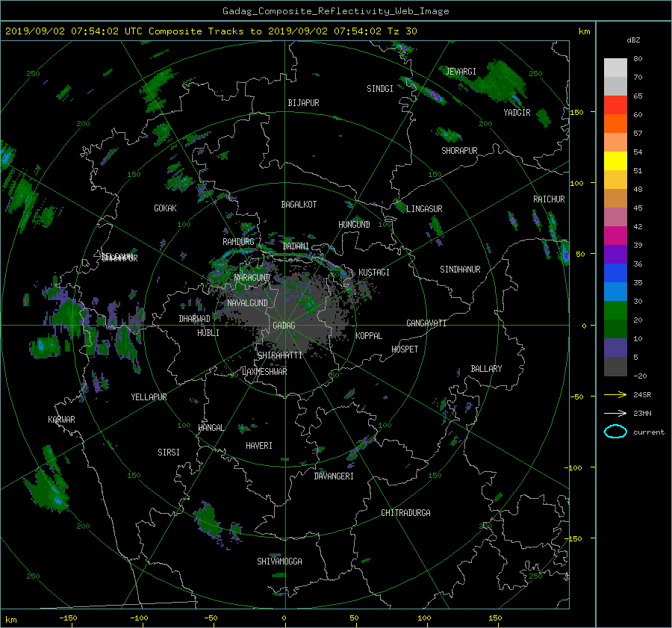Click the 'dBZ' legend heading
This screenshot has width=672, height=628.
point(633,40)
